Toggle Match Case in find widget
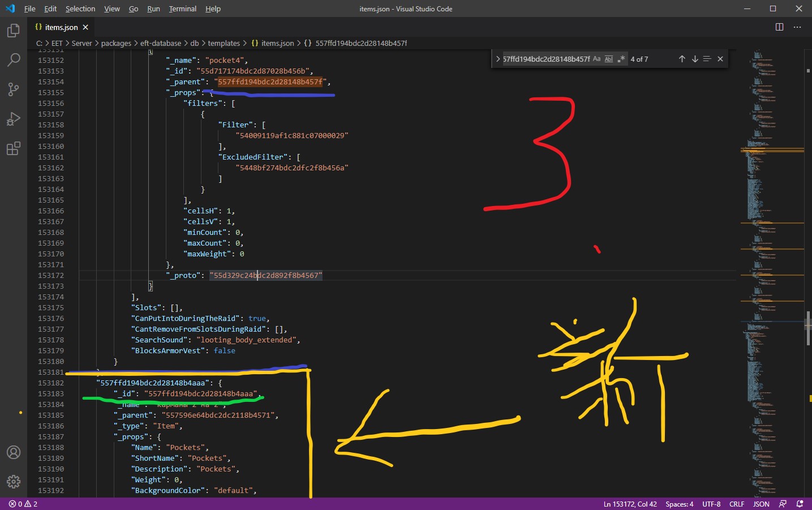 (596, 59)
